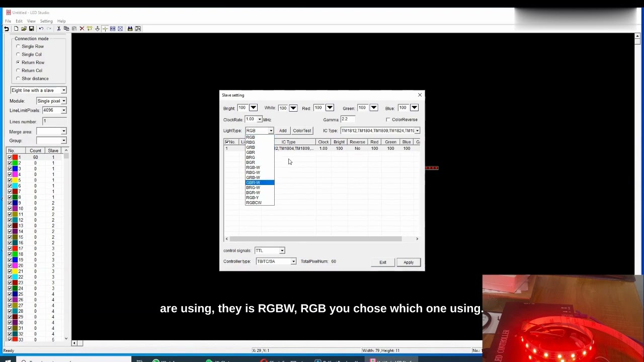Click the return/back arrow toolbar icon
Viewport: 644px width, 362px height.
7,29
